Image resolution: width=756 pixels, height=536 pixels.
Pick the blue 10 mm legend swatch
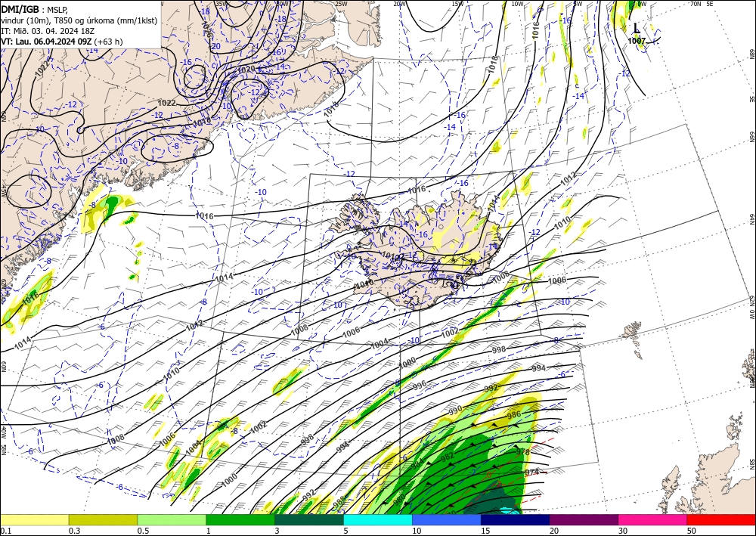[x=447, y=519]
